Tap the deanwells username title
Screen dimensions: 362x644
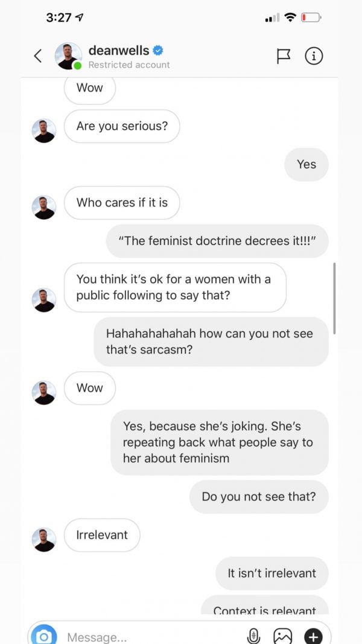click(119, 51)
